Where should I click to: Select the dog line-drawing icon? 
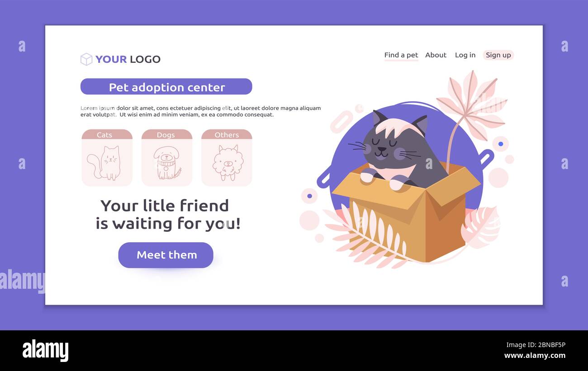166,163
